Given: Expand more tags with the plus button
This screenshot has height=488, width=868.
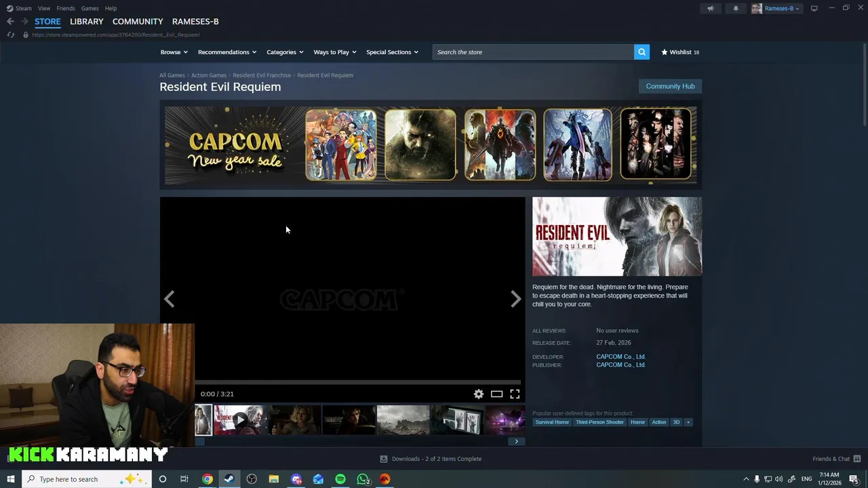Looking at the screenshot, I should tap(688, 422).
